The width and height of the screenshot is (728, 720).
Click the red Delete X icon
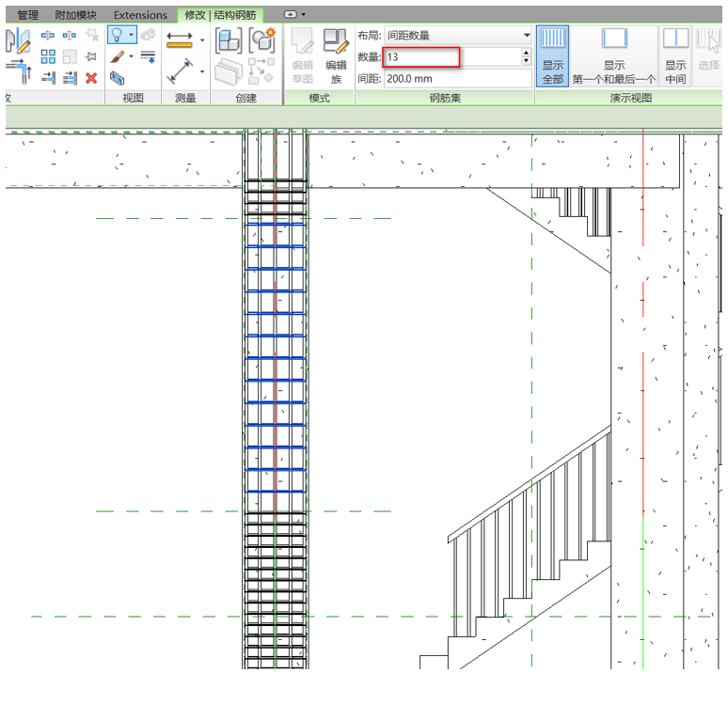[91, 78]
